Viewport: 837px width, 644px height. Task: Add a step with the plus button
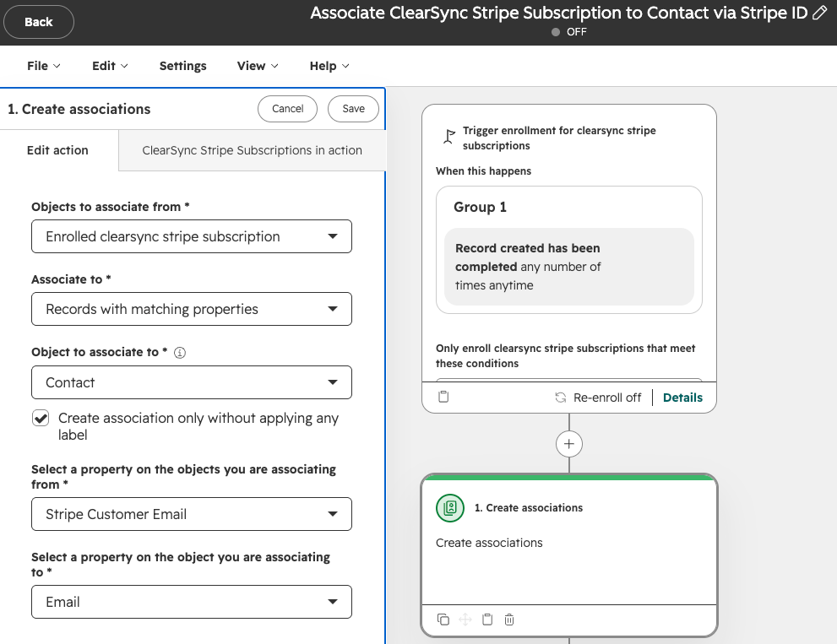(569, 444)
